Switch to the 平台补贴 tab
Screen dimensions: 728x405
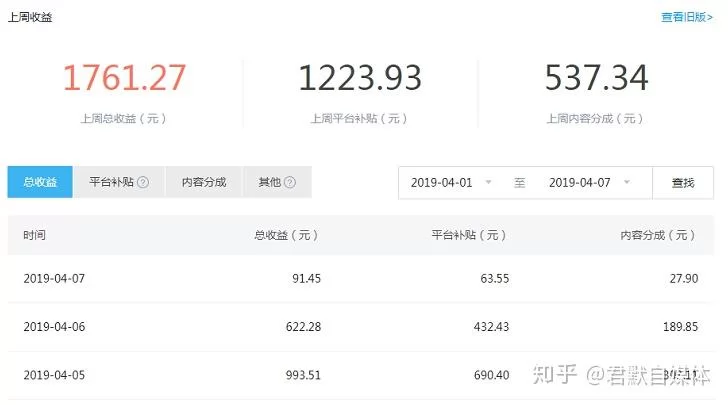coord(110,182)
